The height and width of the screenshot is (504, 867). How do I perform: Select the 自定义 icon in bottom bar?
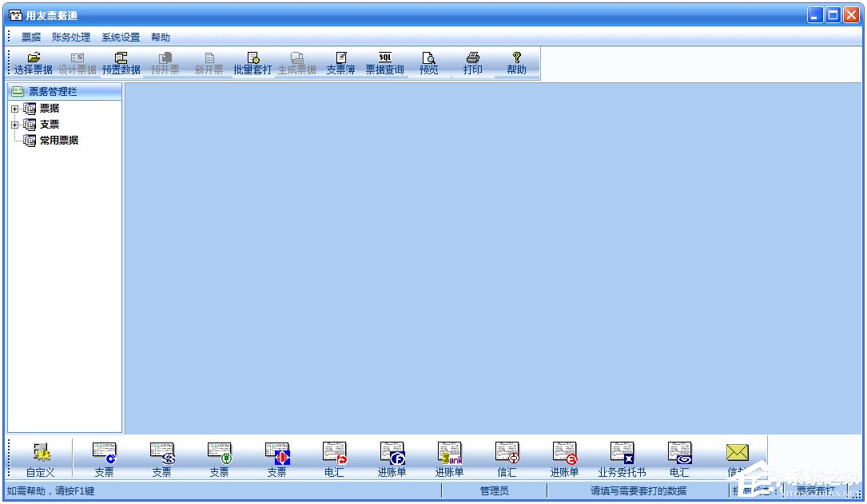tap(40, 454)
